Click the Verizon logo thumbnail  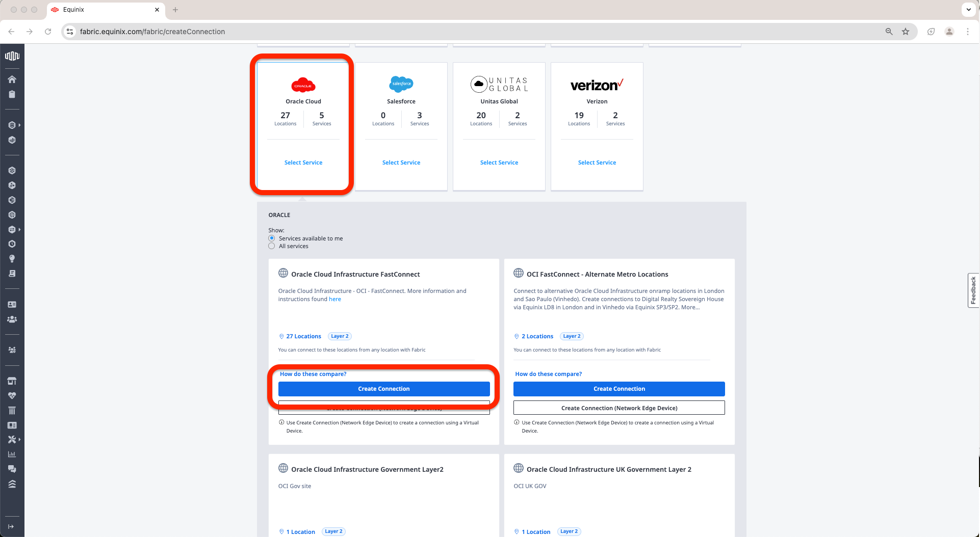(x=597, y=85)
